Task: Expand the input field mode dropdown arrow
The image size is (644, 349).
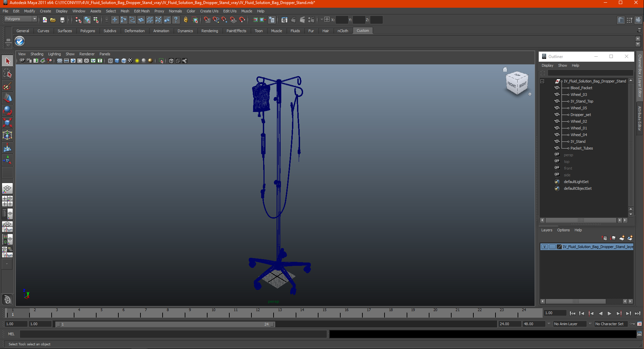Action: (x=322, y=19)
